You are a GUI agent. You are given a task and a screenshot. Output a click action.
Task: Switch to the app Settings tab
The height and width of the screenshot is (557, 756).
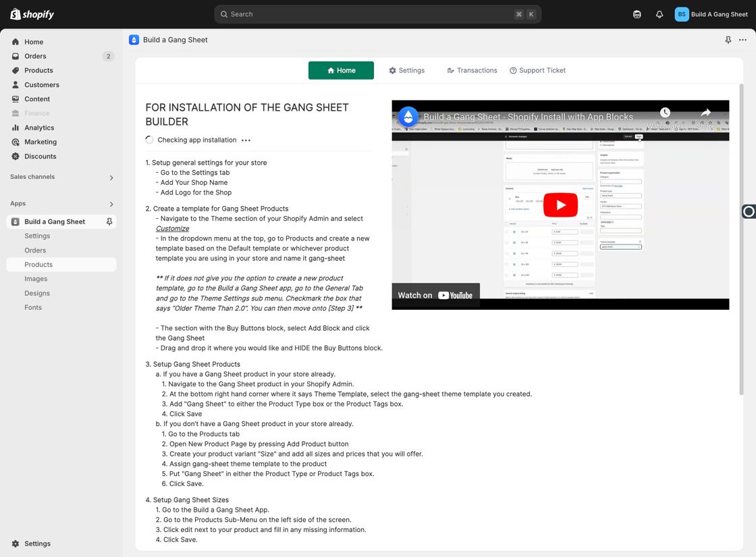406,70
